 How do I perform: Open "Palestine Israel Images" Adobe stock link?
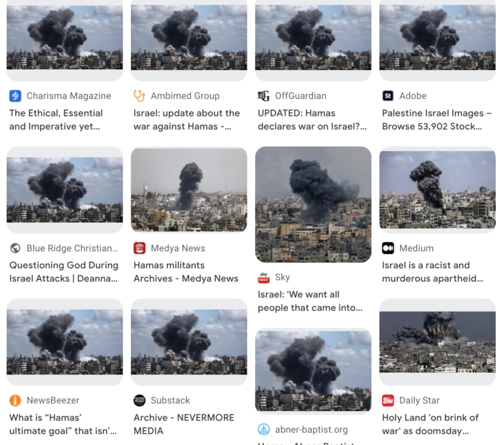[x=437, y=120]
